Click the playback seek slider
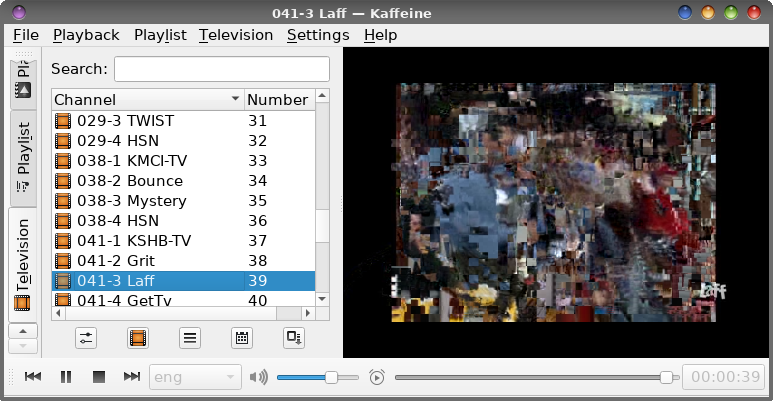Image resolution: width=773 pixels, height=401 pixels. [x=537, y=378]
